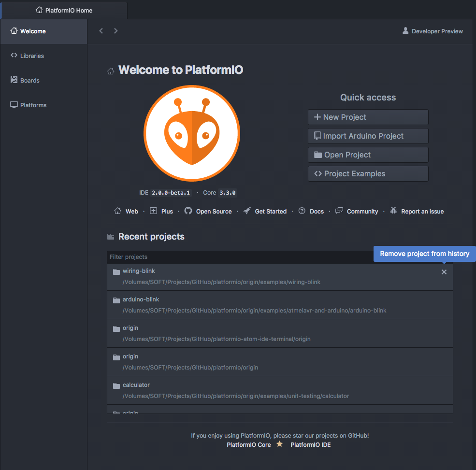The width and height of the screenshot is (476, 470).
Task: Click the calculator project path text
Action: [235, 396]
